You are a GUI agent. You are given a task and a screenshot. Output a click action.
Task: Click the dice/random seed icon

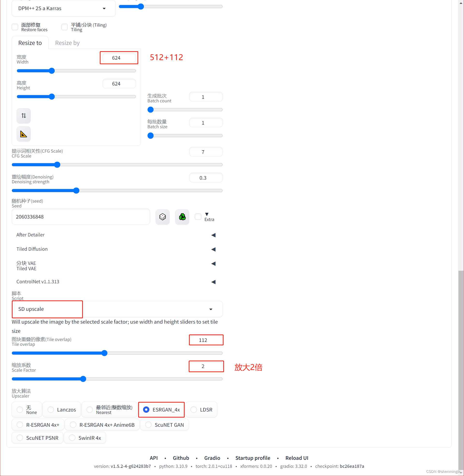pos(163,217)
